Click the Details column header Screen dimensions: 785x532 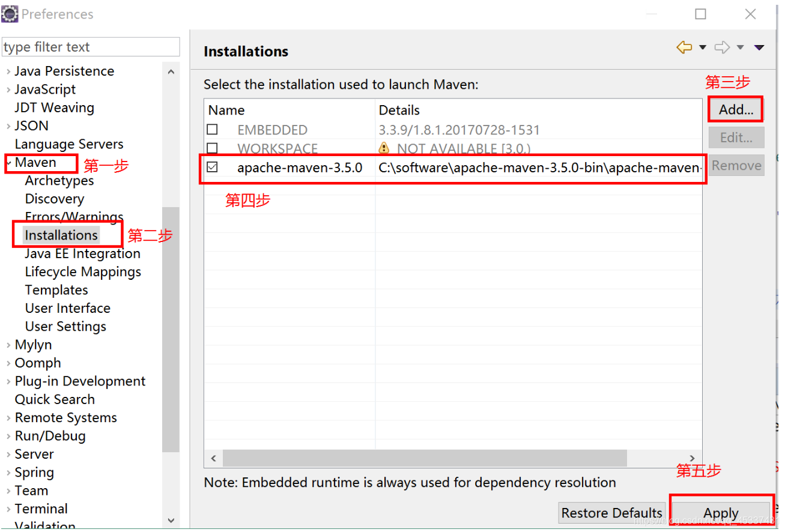pyautogui.click(x=539, y=110)
